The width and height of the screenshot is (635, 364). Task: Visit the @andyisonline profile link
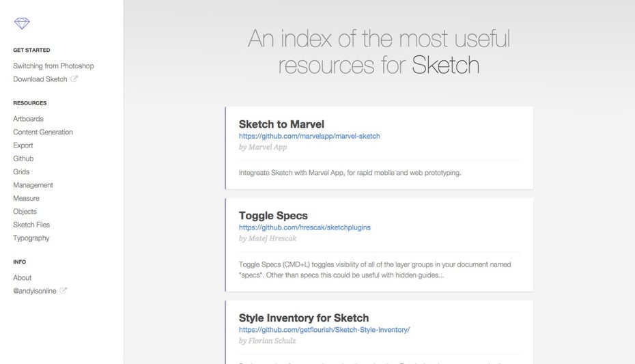tap(34, 291)
